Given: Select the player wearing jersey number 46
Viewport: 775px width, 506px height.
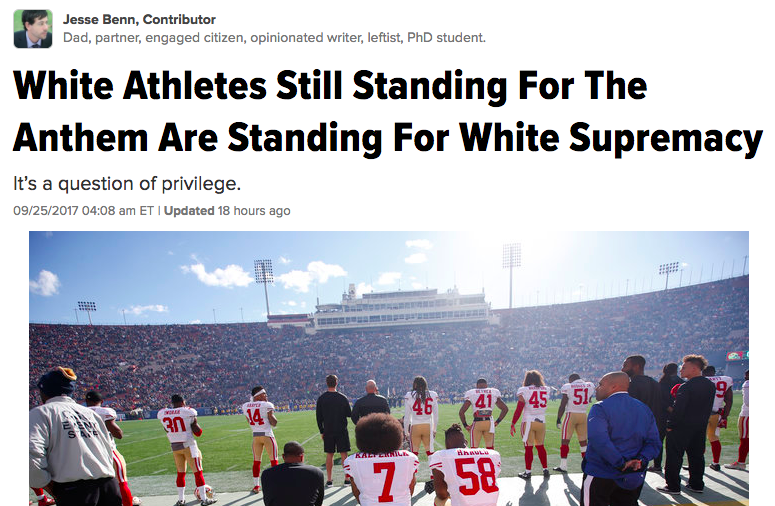Looking at the screenshot, I should point(421,417).
